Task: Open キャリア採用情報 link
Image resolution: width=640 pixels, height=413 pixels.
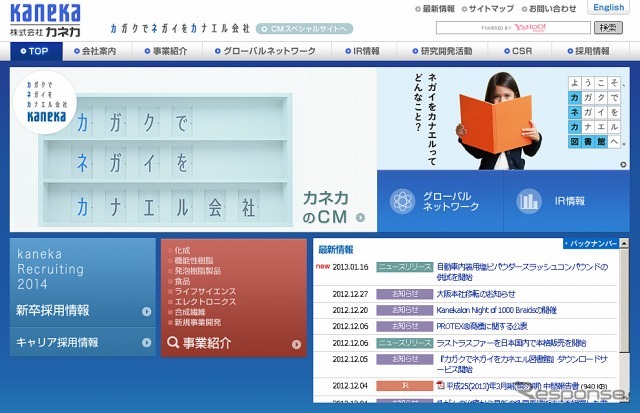Action: click(57, 342)
